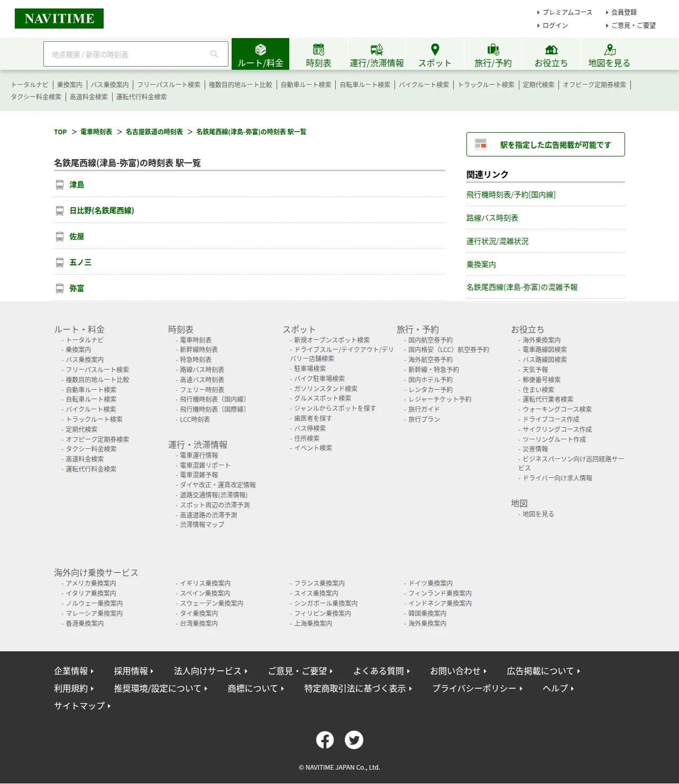Open プライバシーポリシー footer link
Screen dimensions: 679x784
tap(478, 688)
